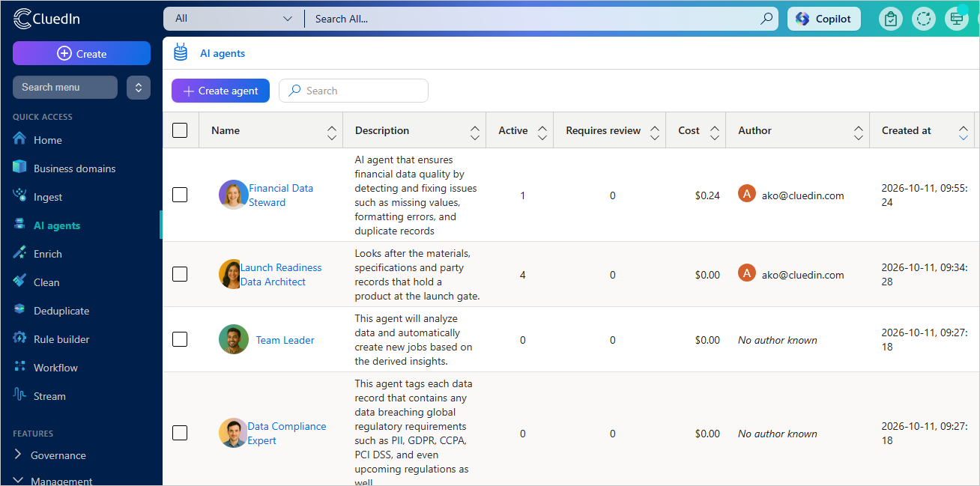Click the Financial Data Steward avatar
Screen dimensions: 980x486
coord(234,195)
